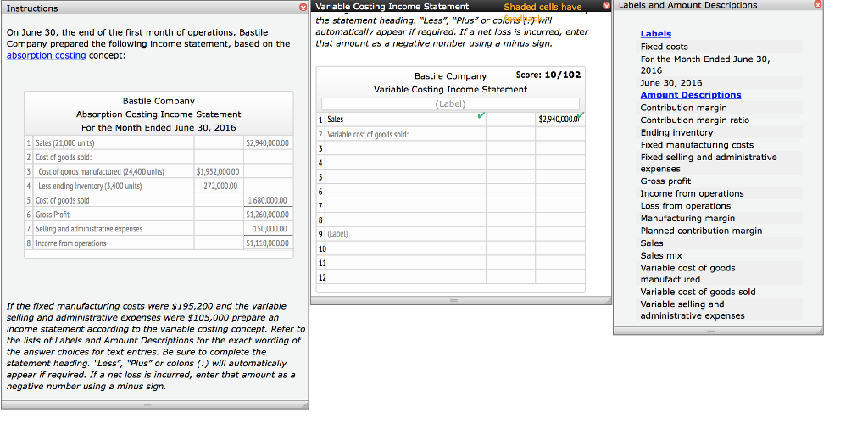Viewport: 868px width, 435px height.
Task: Click the Score: 10/102 indicator
Action: [x=548, y=75]
